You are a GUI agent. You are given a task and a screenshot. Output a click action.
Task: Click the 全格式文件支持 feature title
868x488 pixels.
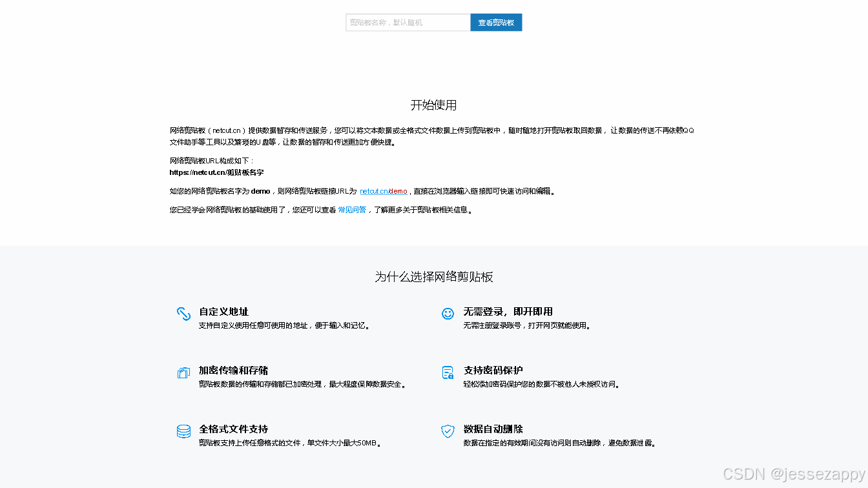(233, 429)
